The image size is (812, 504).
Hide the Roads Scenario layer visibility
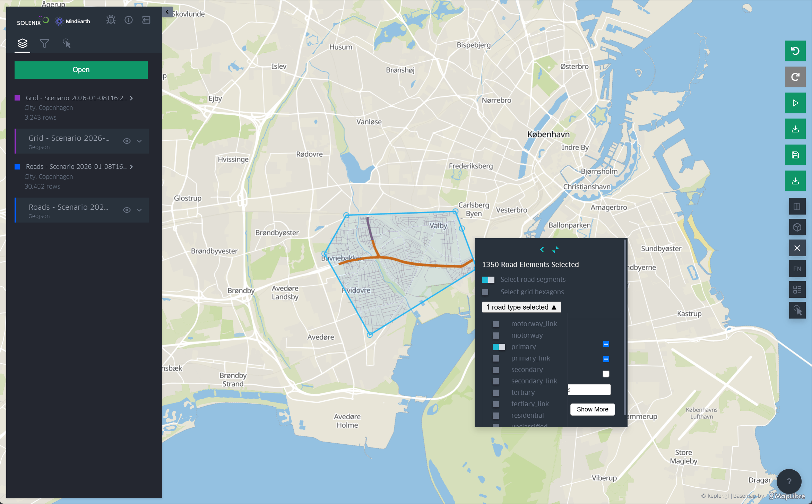click(127, 210)
